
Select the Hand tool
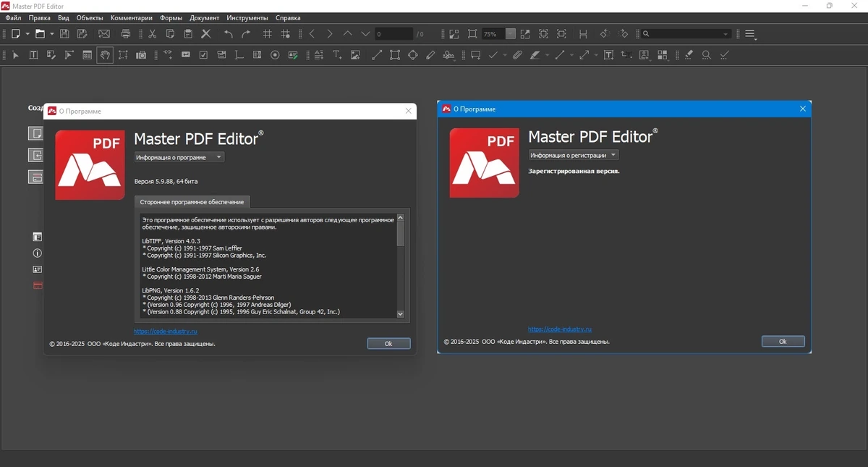(105, 55)
